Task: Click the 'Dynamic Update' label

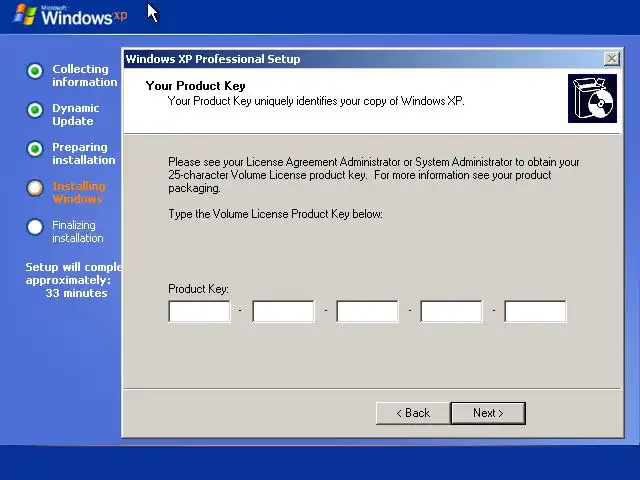Action: tap(76, 114)
